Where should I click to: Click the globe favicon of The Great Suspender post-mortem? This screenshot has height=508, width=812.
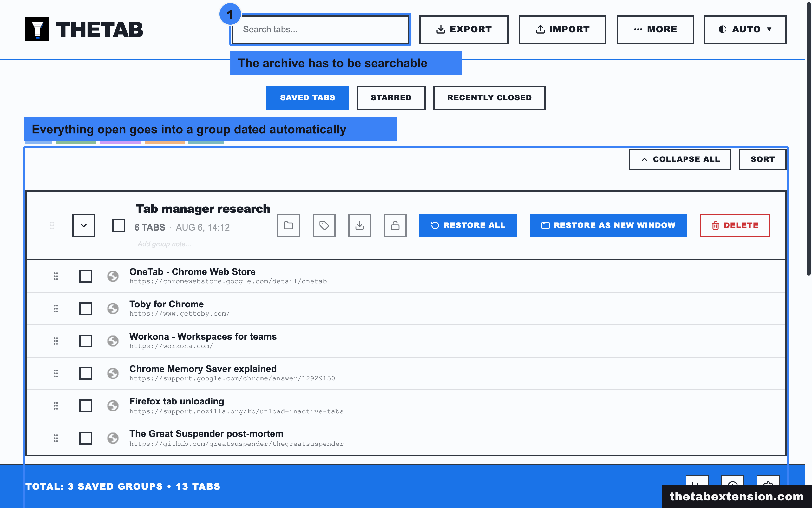pos(113,438)
